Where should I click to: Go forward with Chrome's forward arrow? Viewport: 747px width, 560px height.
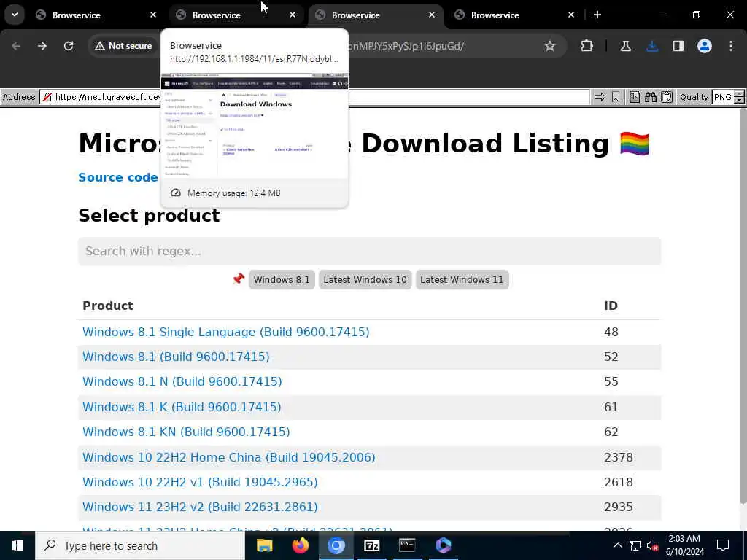(42, 46)
